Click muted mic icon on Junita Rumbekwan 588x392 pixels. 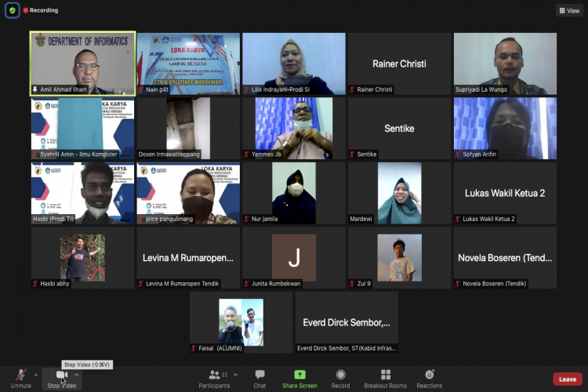pos(246,284)
